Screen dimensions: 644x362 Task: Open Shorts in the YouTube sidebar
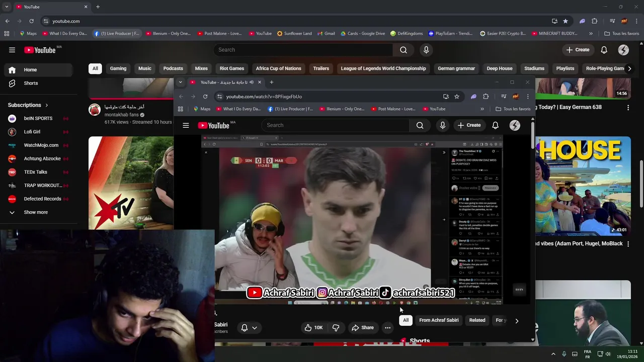[x=38, y=83]
